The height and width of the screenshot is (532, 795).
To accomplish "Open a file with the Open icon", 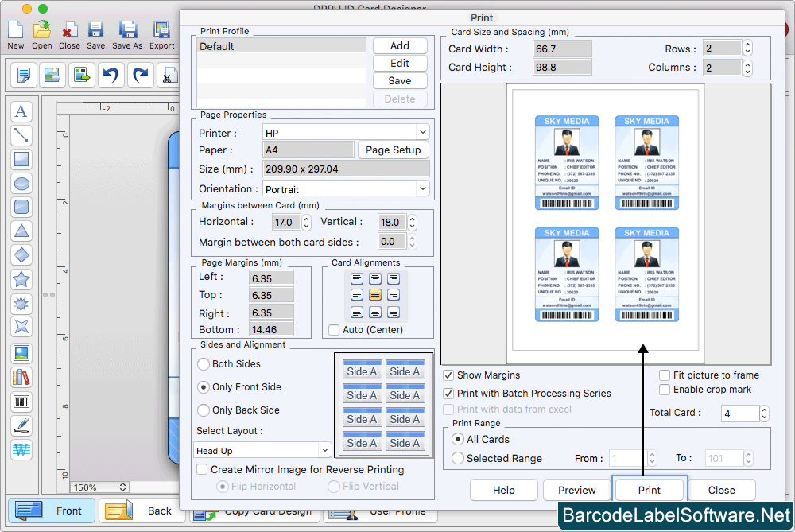I will [41, 36].
